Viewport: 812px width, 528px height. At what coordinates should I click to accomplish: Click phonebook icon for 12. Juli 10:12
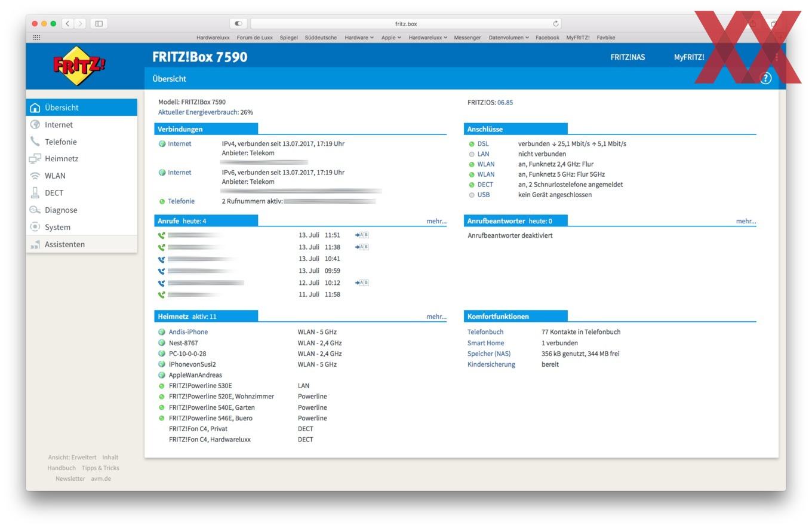(x=362, y=283)
